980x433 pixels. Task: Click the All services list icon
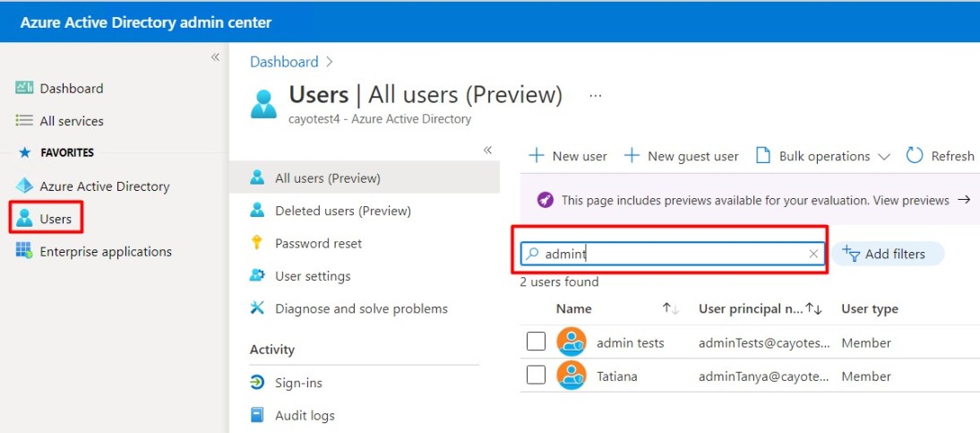24,121
